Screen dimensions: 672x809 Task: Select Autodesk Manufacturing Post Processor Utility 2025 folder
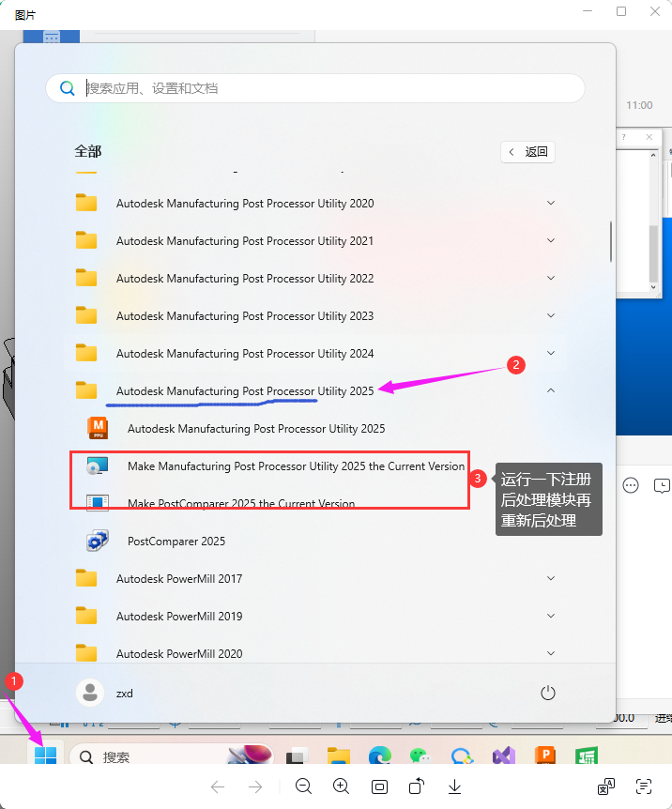tap(314, 390)
